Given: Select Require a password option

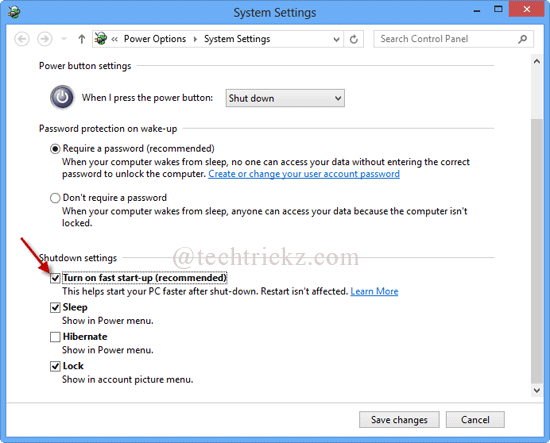Looking at the screenshot, I should tap(55, 149).
